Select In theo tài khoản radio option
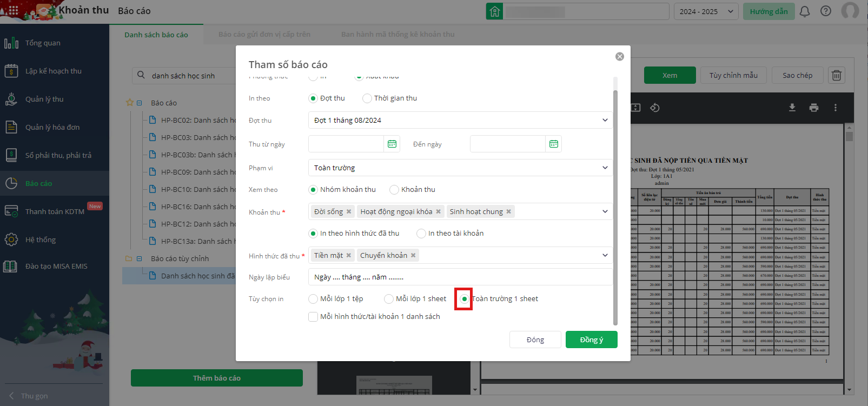Image resolution: width=868 pixels, height=406 pixels. [421, 234]
